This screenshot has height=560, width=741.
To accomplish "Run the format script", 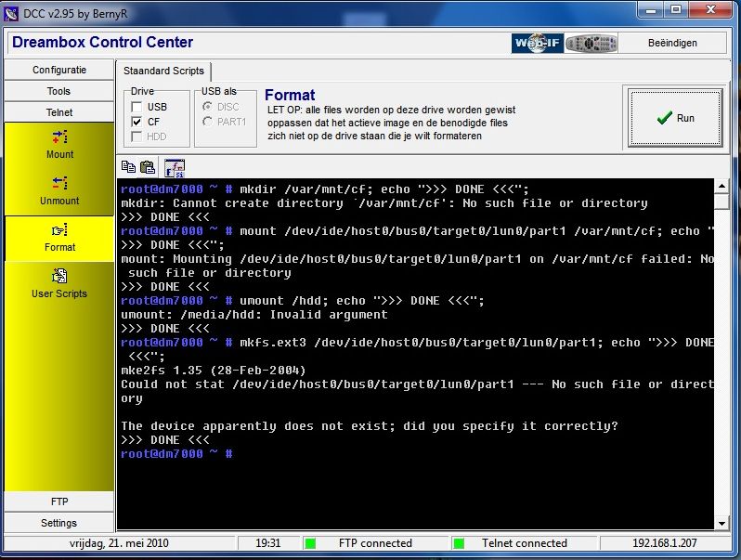I will tap(675, 118).
